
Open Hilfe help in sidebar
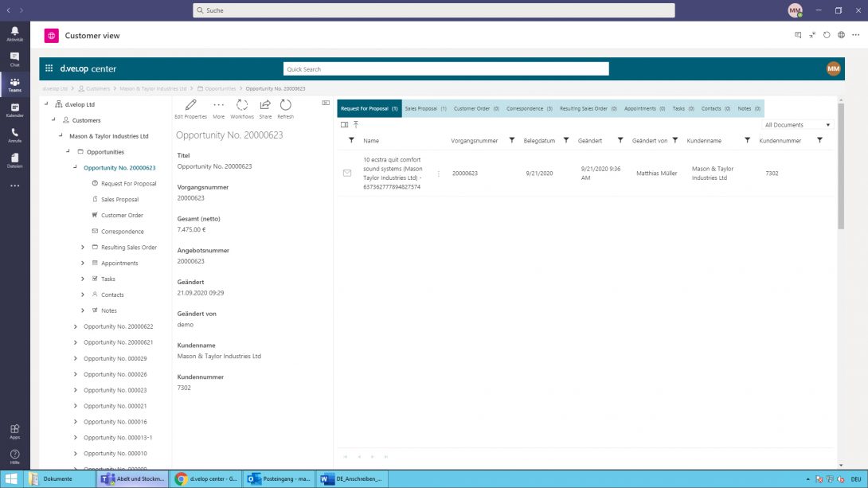coord(15,457)
